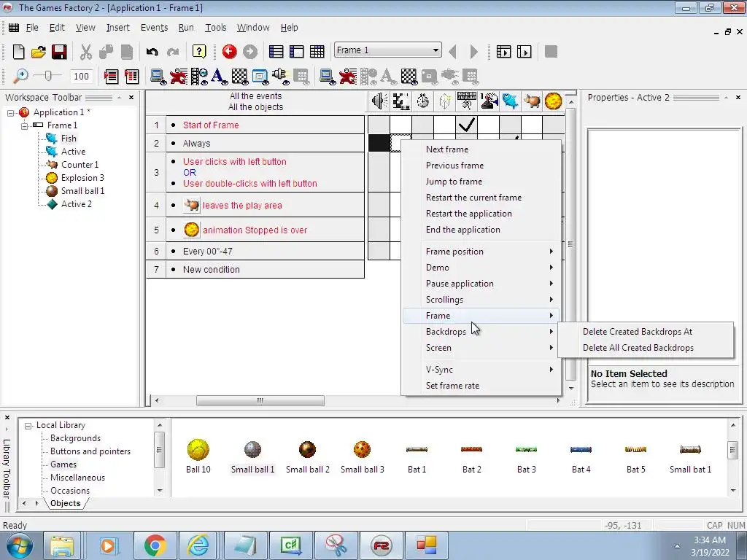Collapse the Local Library tree node
Image resolution: width=747 pixels, height=560 pixels.
coord(28,426)
